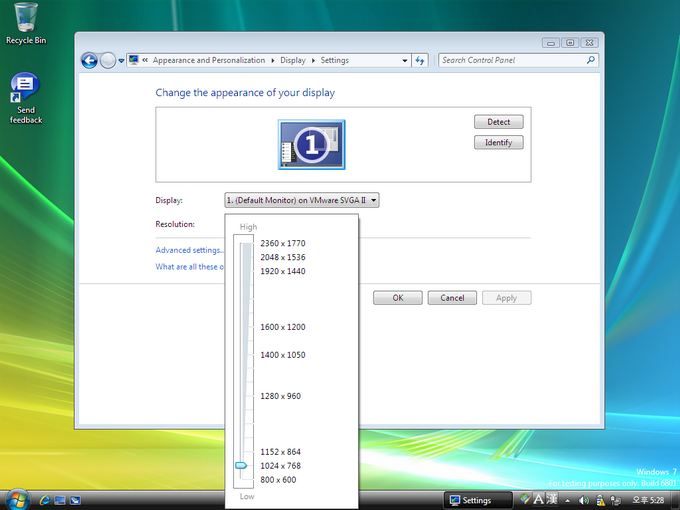Open the address bar history dropdown

coord(405,60)
